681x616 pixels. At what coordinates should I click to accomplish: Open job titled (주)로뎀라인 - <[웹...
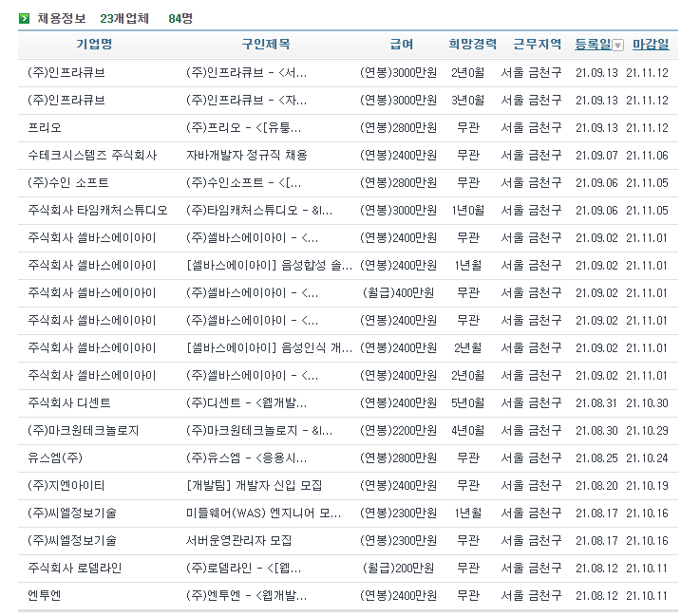244,568
